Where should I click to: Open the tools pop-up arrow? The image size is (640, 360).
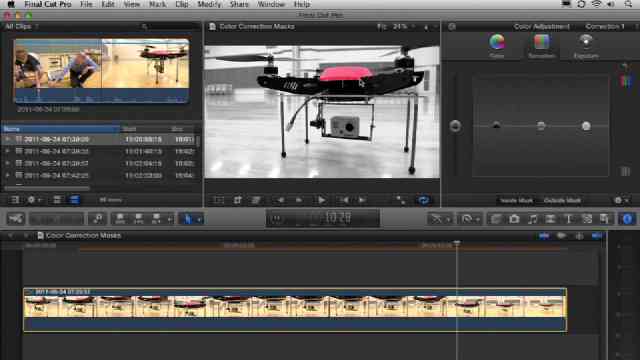(199, 219)
